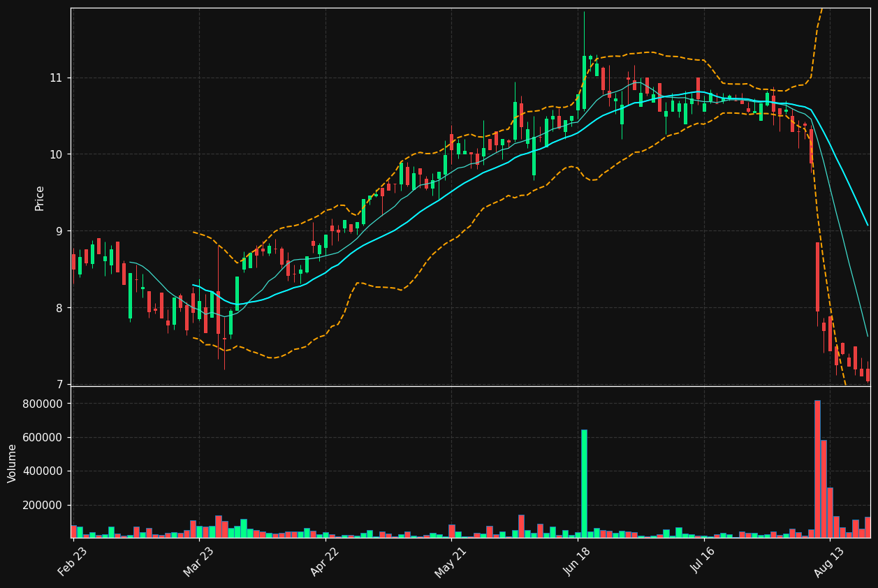Click the Jun 18 date label

click(x=576, y=561)
